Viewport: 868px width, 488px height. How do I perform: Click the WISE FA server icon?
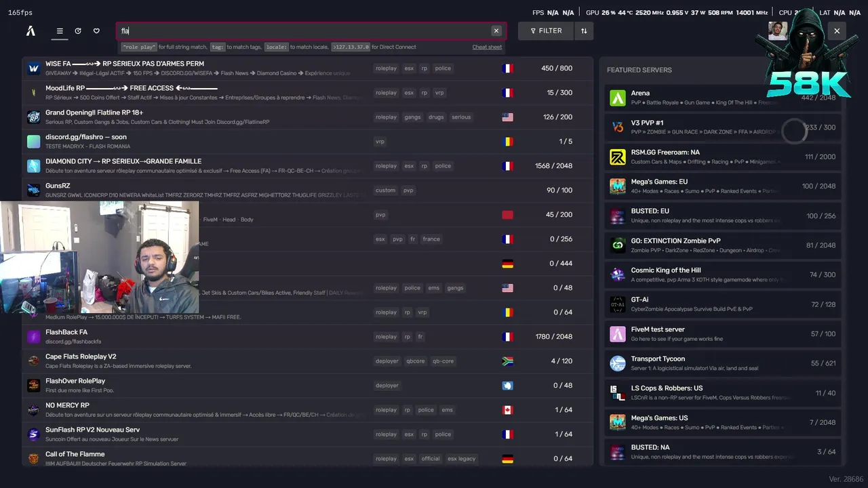[34, 68]
